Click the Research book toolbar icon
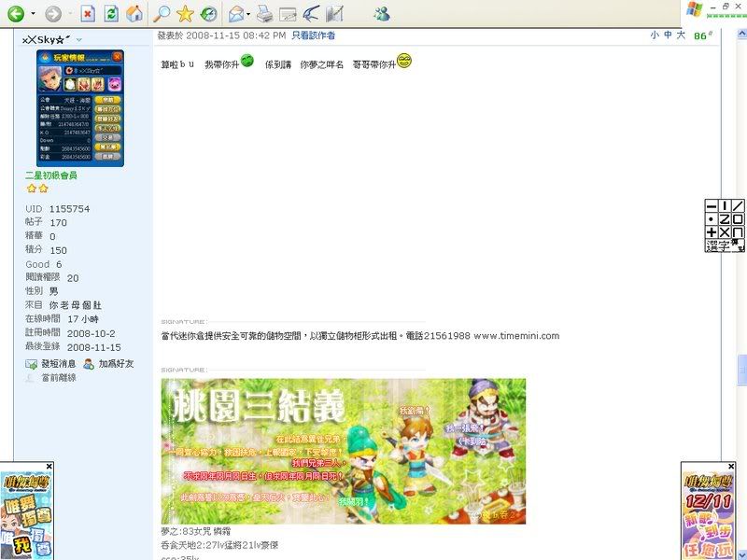The height and width of the screenshot is (560, 747). 334,14
